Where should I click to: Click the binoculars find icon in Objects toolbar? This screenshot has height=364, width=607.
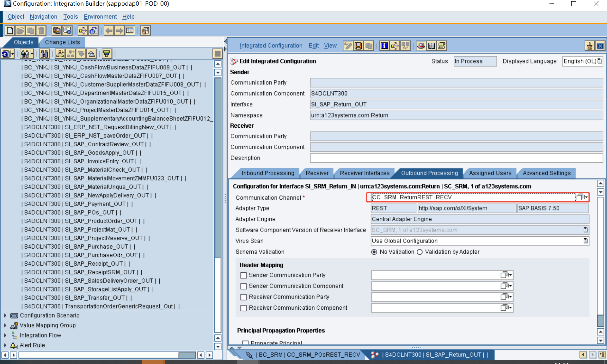[x=44, y=54]
